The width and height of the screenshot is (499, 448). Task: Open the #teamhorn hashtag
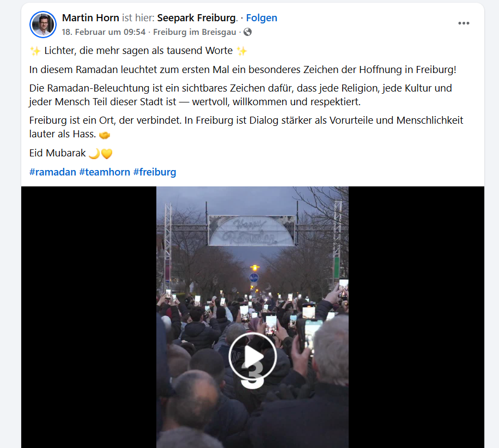105,172
